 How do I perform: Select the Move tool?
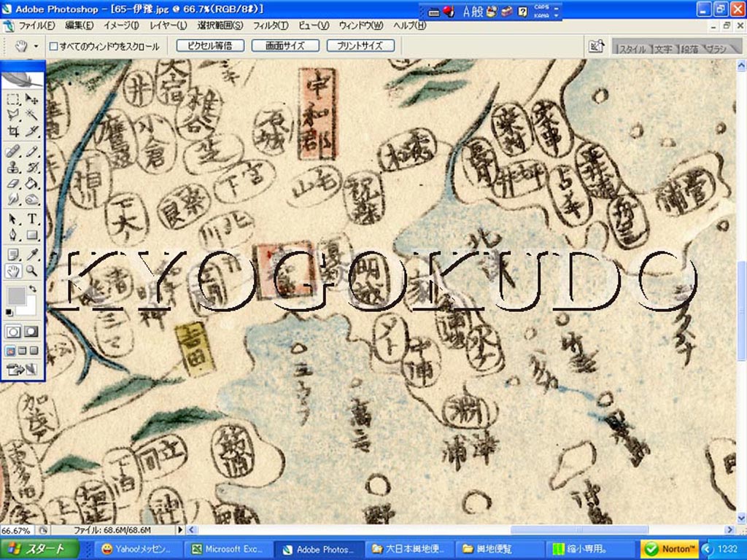[31, 99]
